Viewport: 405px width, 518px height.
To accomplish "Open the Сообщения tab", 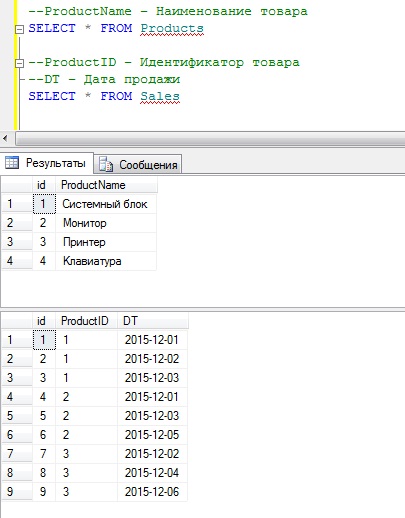I will tap(138, 164).
